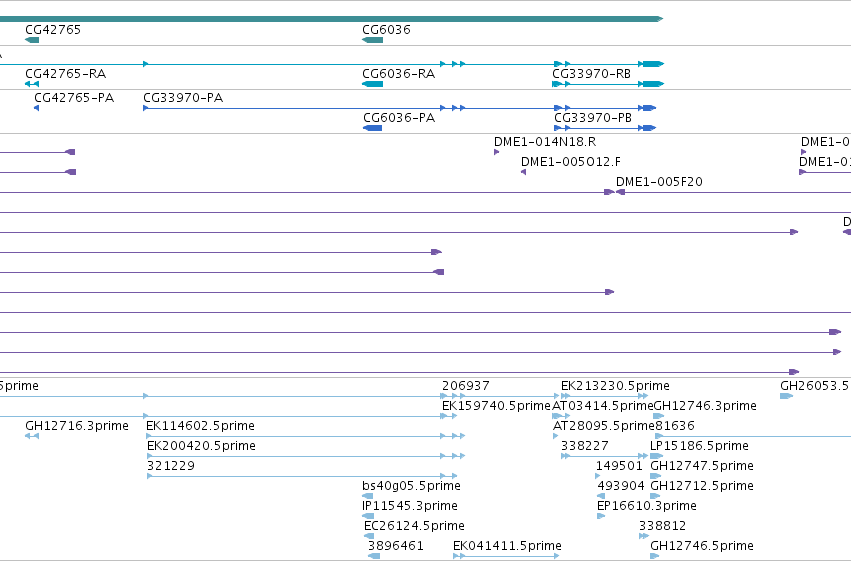Image resolution: width=851 pixels, height=561 pixels.
Task: Click GH12716.3prime label
Action: (77, 426)
